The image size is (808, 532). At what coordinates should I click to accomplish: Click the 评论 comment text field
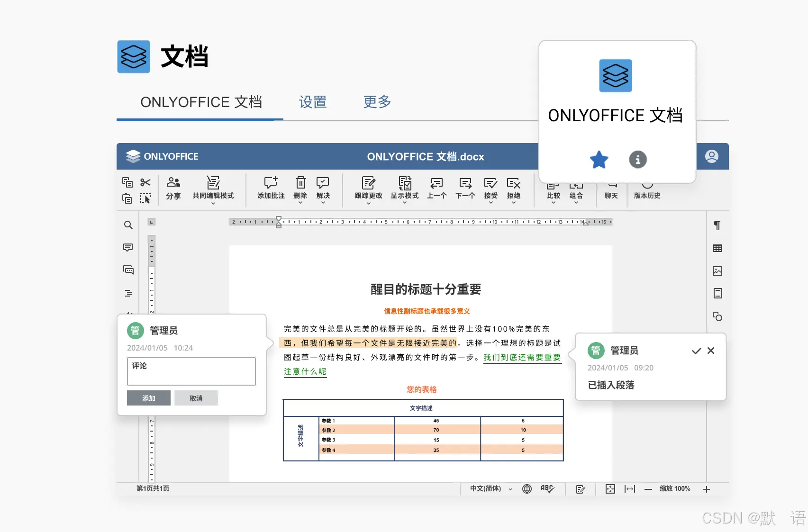pyautogui.click(x=191, y=371)
